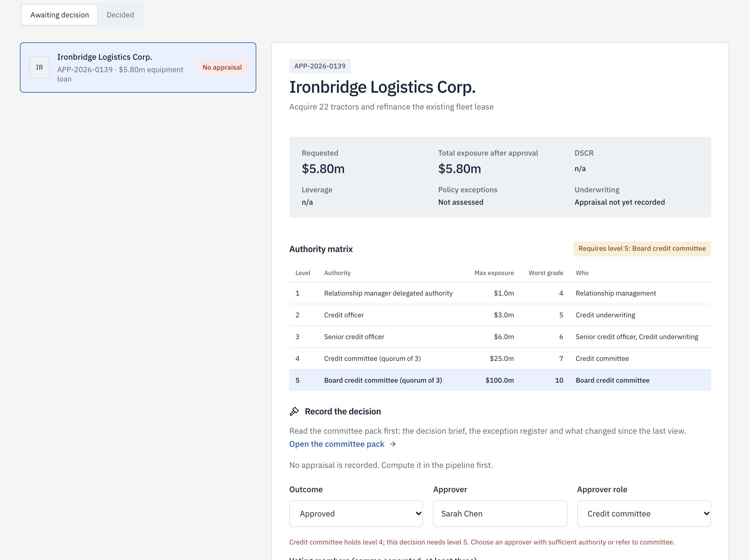Click the APP-2026-0139 reference chip
This screenshot has width=749, height=560.
(320, 66)
